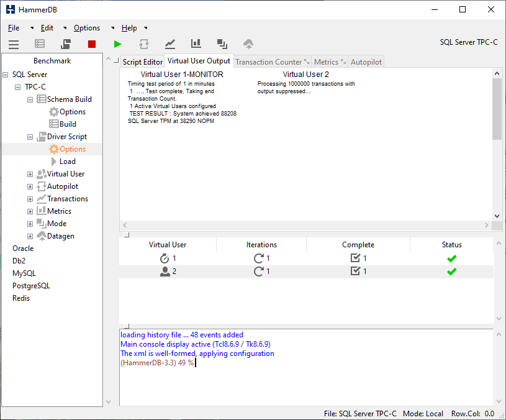Click the Virtual User tree icon
This screenshot has width=506, height=420.
pyautogui.click(x=42, y=174)
